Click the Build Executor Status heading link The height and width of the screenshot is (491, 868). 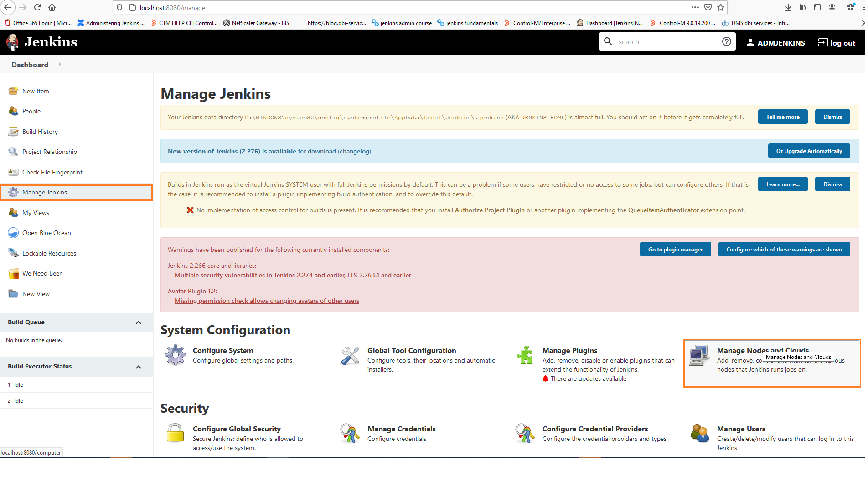[40, 367]
